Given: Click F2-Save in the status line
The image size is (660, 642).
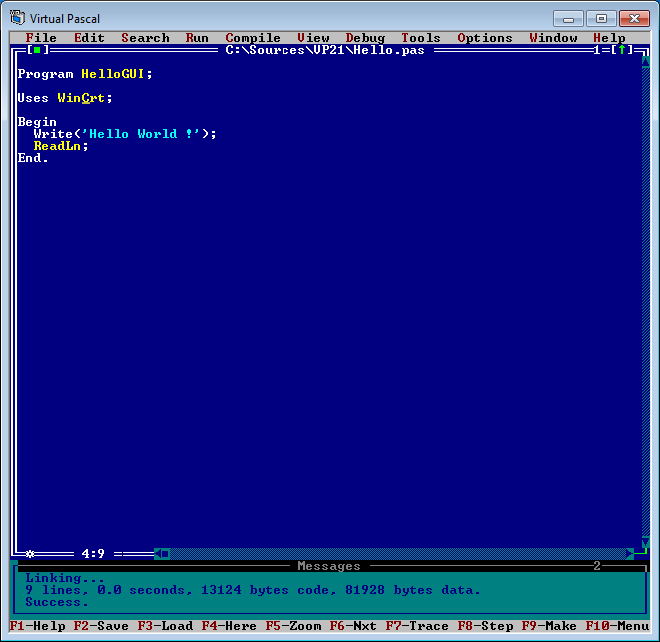Looking at the screenshot, I should tap(101, 626).
